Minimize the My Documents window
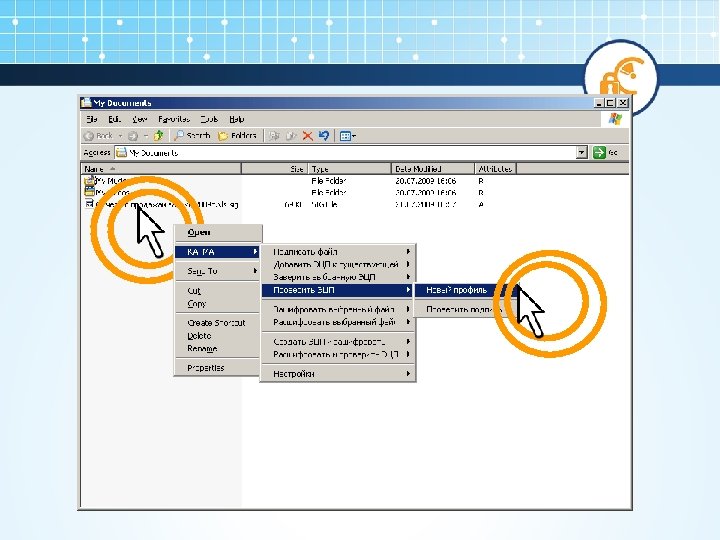Screen dimensions: 720x540 598,103
